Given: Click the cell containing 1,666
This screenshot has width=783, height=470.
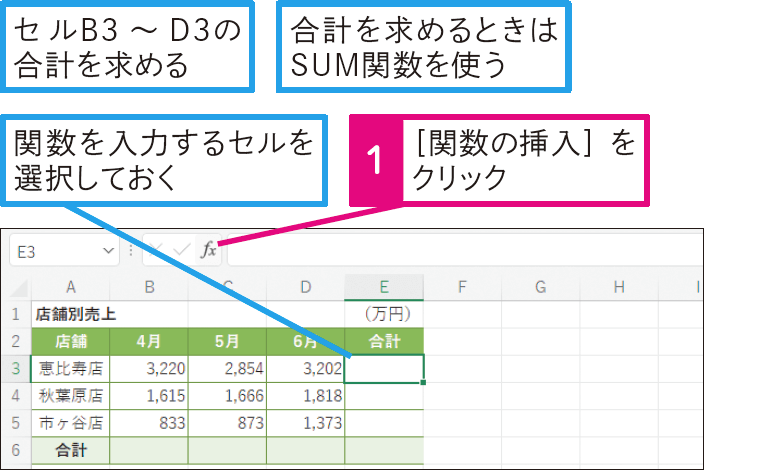Looking at the screenshot, I should pos(227,396).
